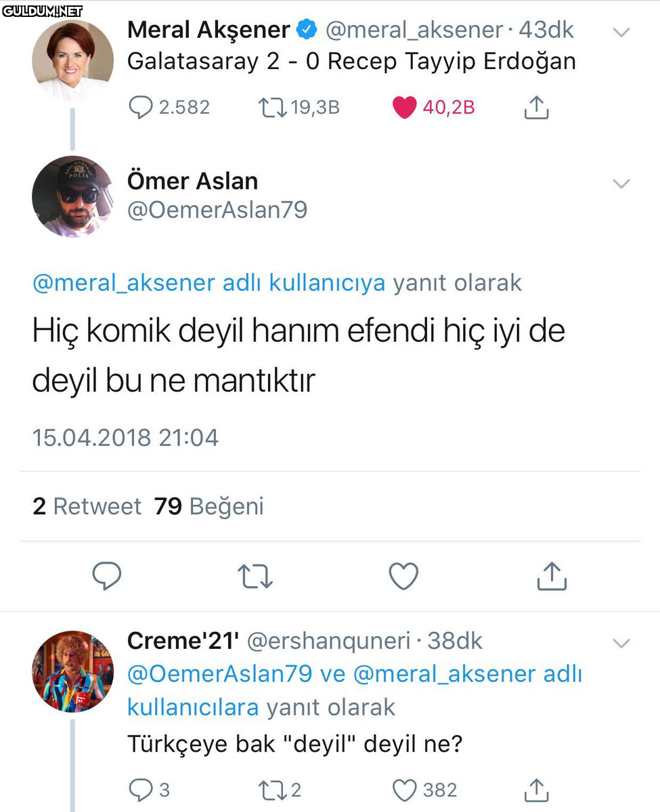Screen dimensions: 660x812
Task: Open the Creme'21' profile picture
Action: tap(72, 671)
